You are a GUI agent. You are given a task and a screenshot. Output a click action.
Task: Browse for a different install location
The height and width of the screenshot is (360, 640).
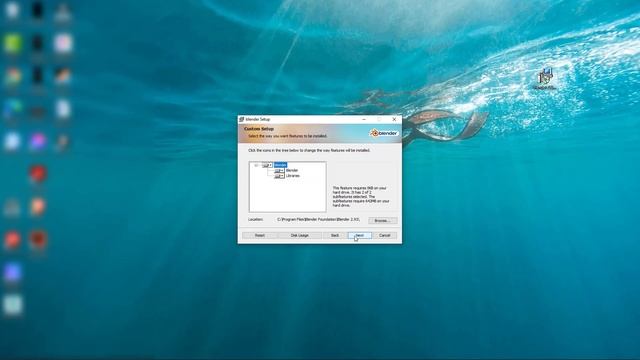pos(382,220)
